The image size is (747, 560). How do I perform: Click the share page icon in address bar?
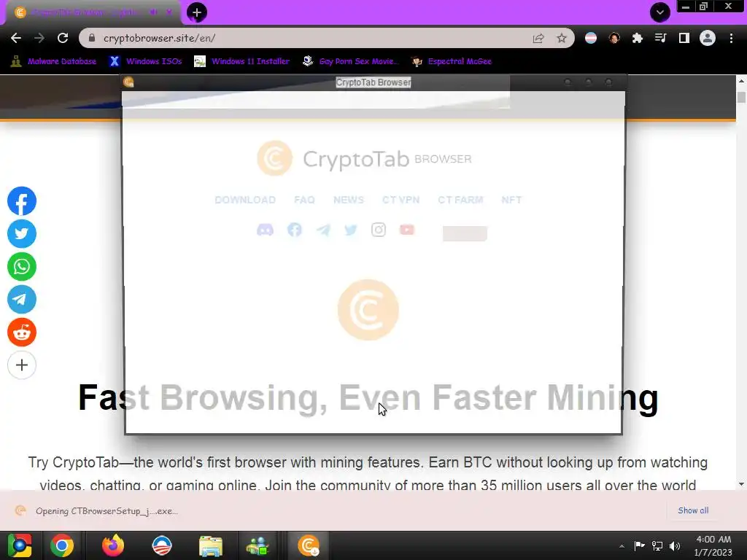pos(538,38)
